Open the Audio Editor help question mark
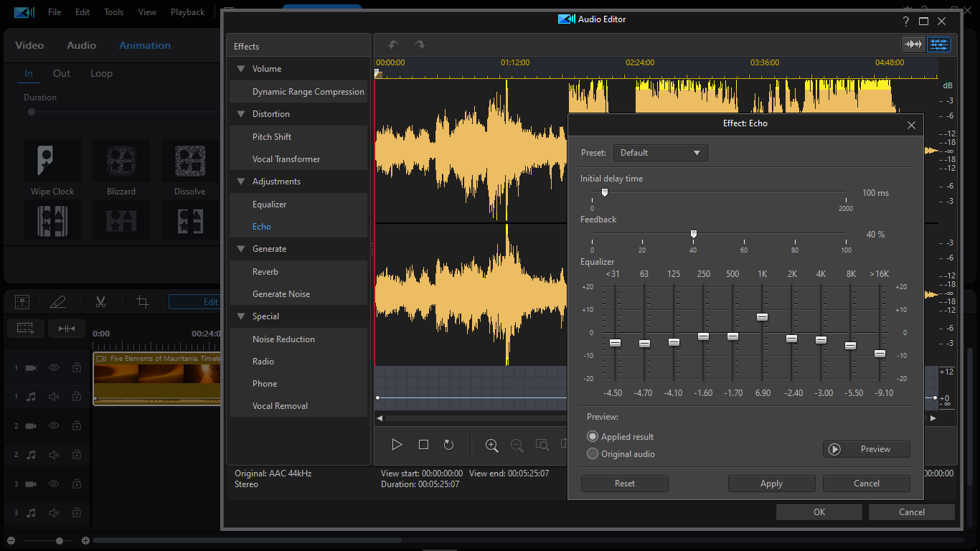The height and width of the screenshot is (551, 980). tap(905, 22)
